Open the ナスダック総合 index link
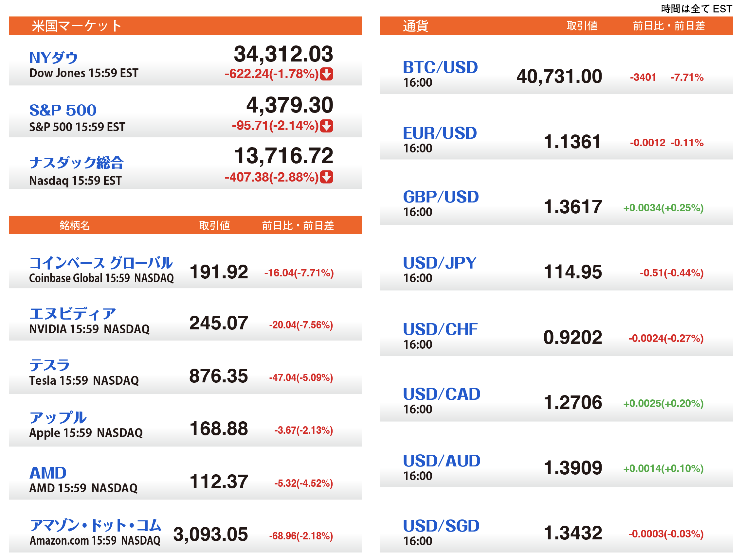Image resolution: width=743 pixels, height=560 pixels. [x=76, y=163]
